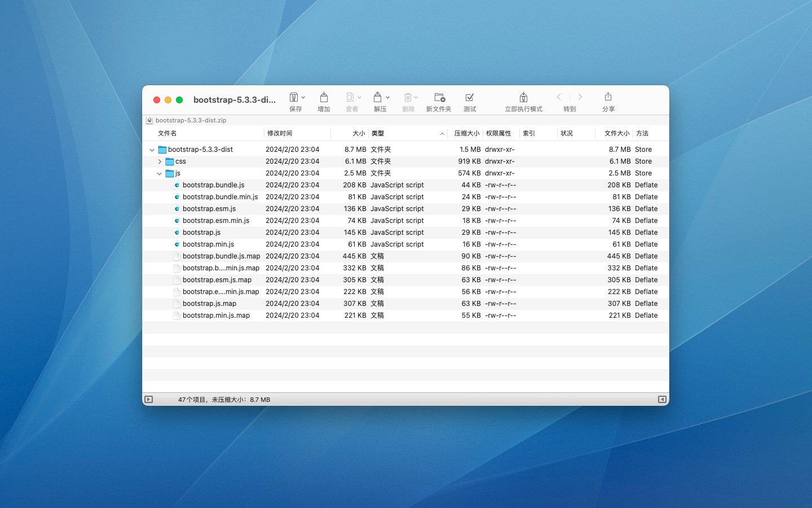Click the bootstrap-5.3.3-dist folder icon
Screen dimensions: 812x508
click(x=162, y=150)
